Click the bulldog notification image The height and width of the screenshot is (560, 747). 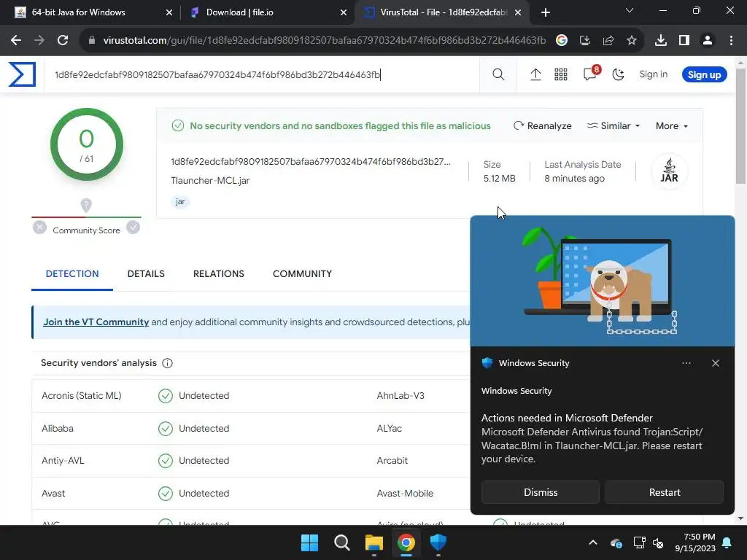[602, 281]
